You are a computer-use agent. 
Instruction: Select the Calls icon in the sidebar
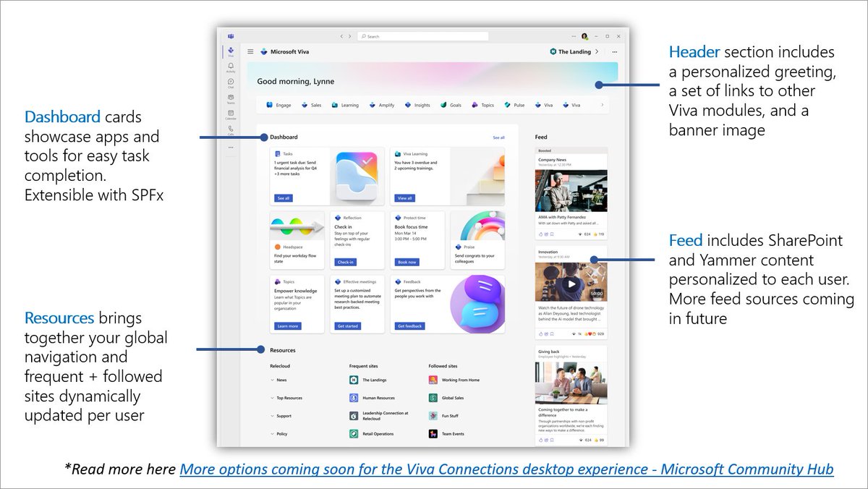[x=230, y=128]
